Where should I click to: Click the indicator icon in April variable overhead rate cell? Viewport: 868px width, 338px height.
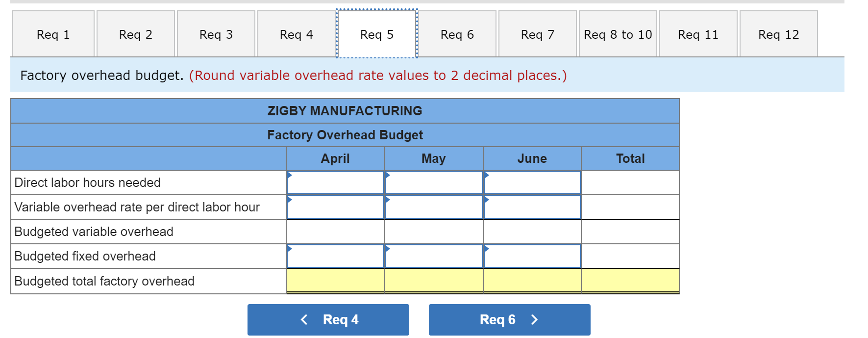click(290, 199)
